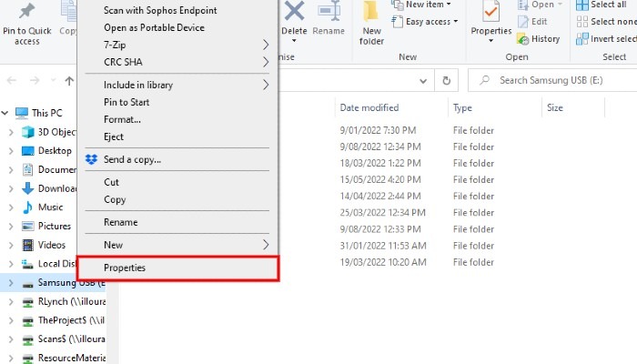This screenshot has height=364, width=637.
Task: Click Select all in the ribbon
Action: click(x=602, y=5)
